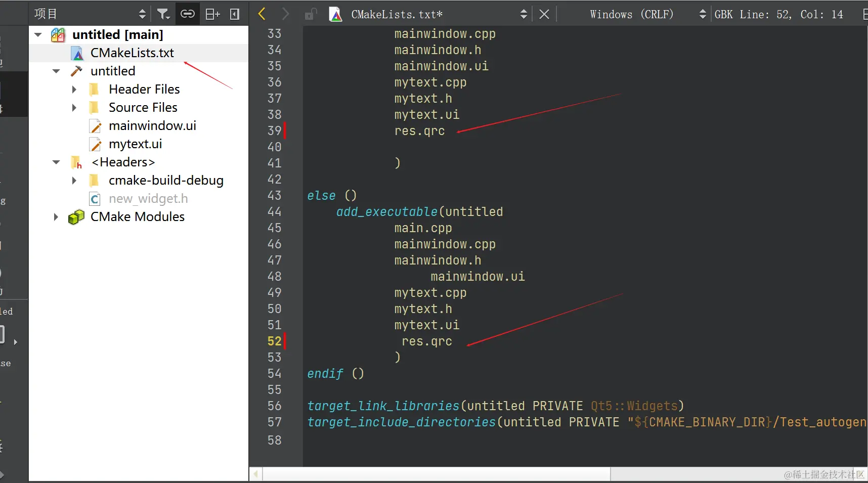Toggle synchronize with editor link icon

[188, 14]
